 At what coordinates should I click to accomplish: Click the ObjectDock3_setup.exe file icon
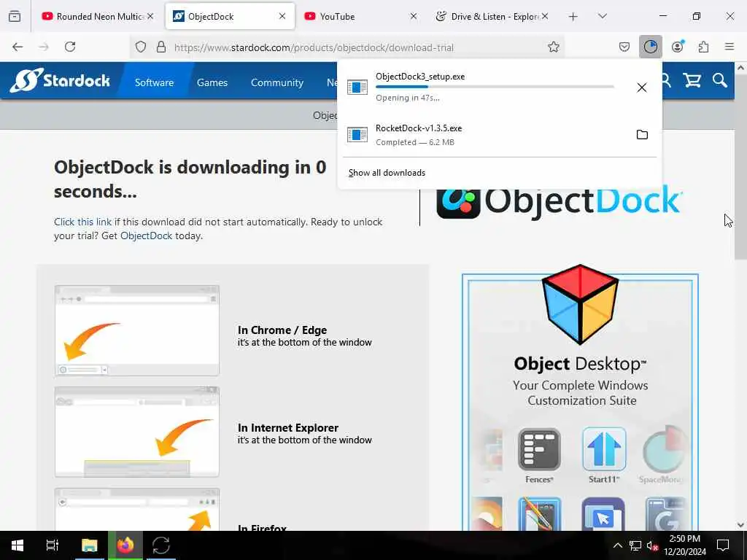[x=357, y=87]
